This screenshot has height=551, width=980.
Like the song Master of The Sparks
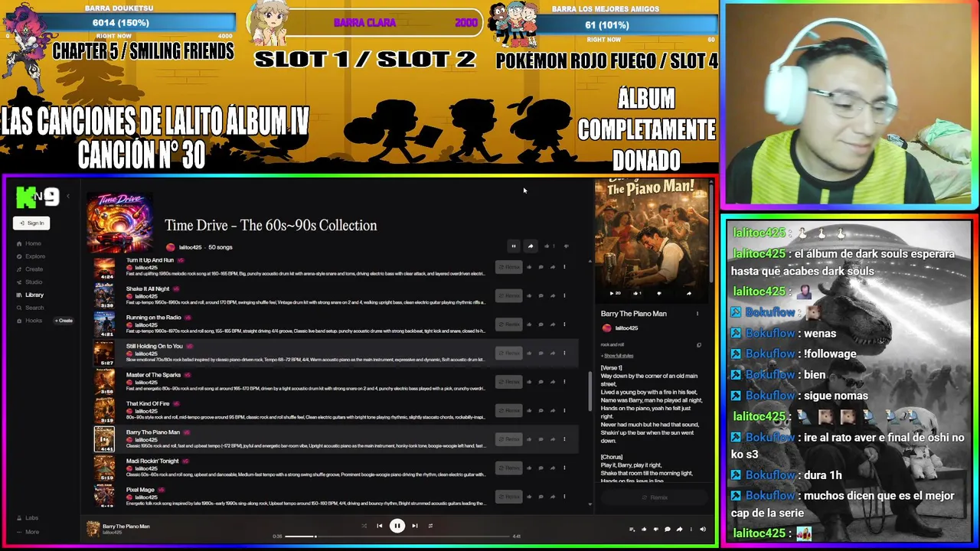pyautogui.click(x=529, y=382)
